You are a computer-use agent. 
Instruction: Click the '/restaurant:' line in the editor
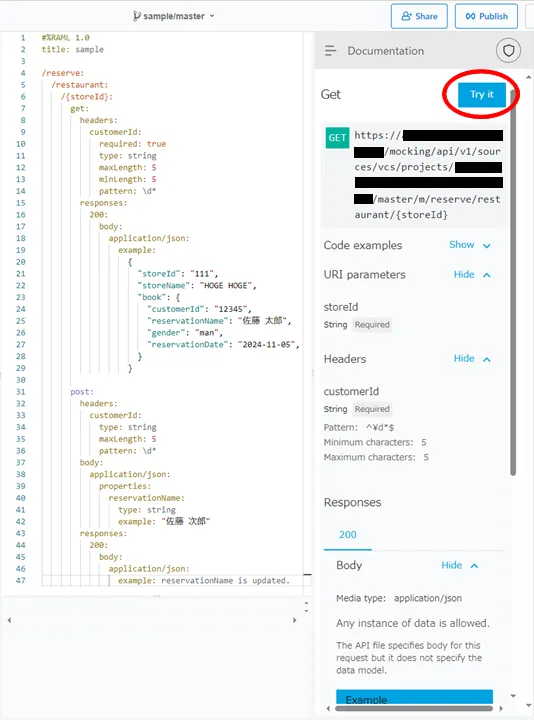click(80, 85)
